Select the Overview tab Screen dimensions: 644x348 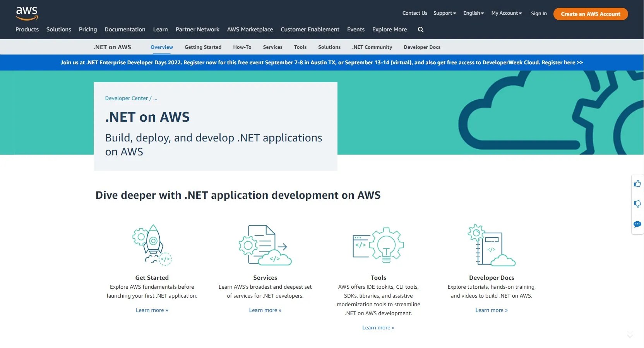[x=162, y=47]
